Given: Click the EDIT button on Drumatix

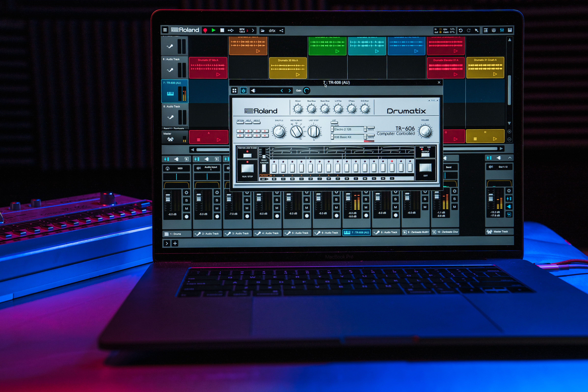Looking at the screenshot, I should (425, 168).
